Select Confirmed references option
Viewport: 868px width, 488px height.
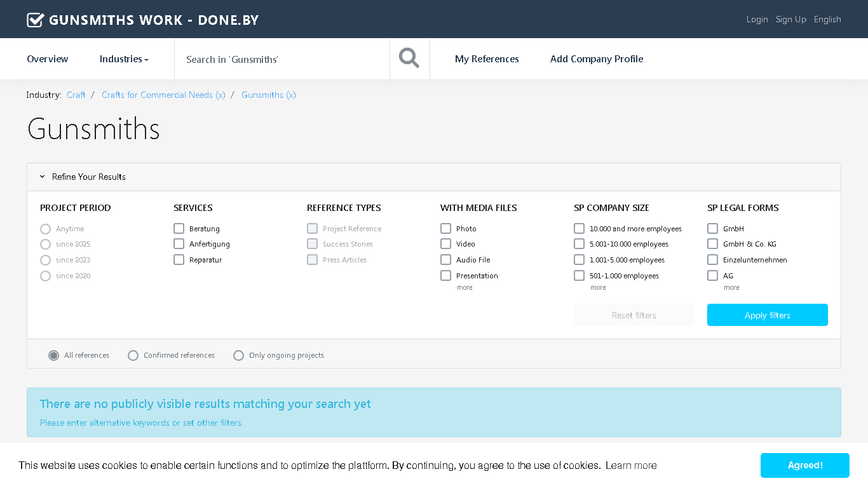coord(133,355)
